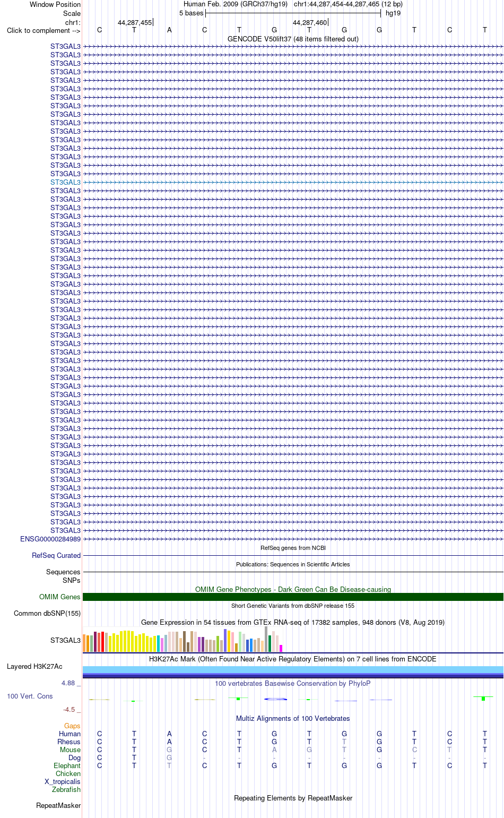Click the blue Layered H3K27Ac signal band
The image size is (504, 818).
[293, 672]
